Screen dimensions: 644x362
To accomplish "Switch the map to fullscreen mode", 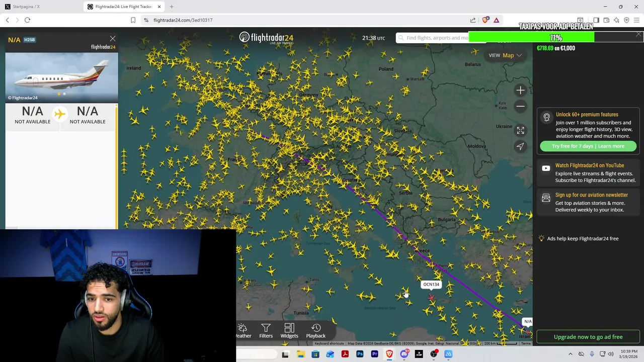I will pos(521,130).
